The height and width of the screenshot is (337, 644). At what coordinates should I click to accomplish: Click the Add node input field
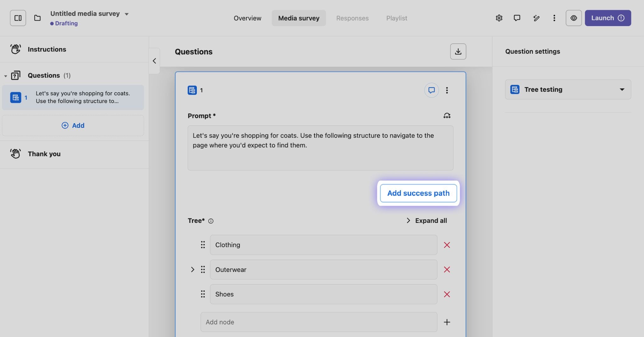coord(319,322)
